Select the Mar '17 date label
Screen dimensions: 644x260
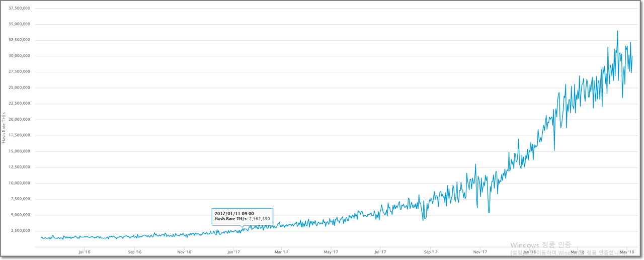tap(282, 252)
